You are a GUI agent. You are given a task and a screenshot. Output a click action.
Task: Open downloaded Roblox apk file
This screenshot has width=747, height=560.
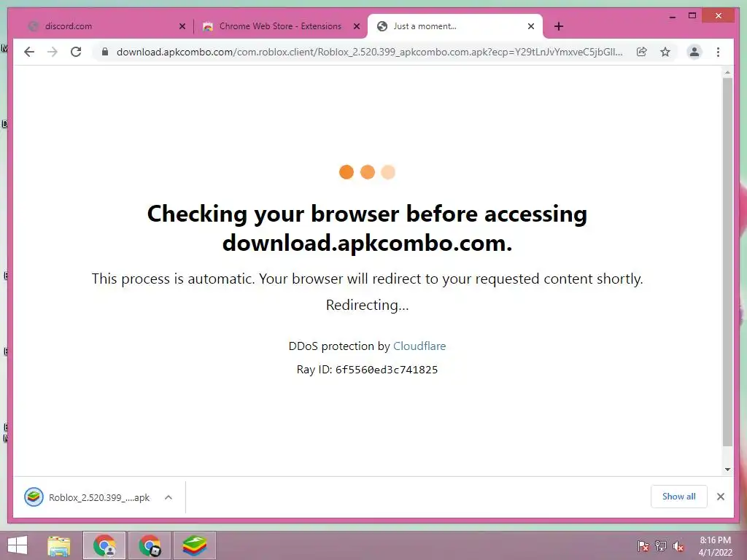(88, 497)
